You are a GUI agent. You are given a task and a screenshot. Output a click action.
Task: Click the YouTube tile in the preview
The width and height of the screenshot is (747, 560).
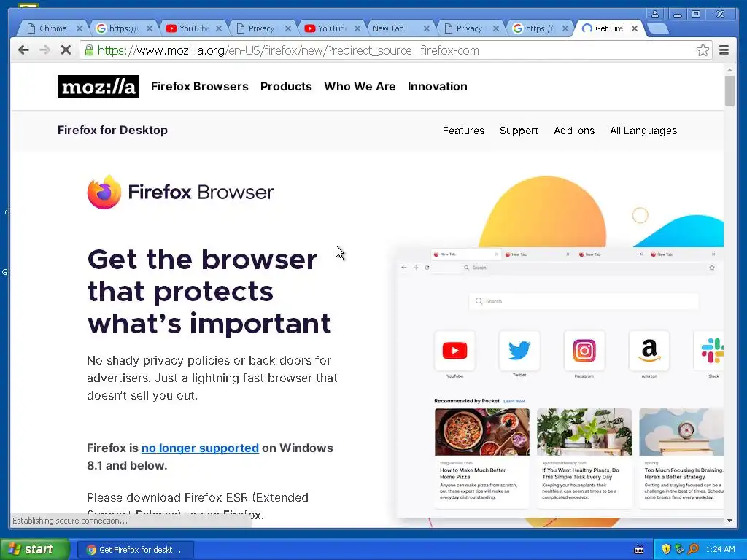click(454, 351)
